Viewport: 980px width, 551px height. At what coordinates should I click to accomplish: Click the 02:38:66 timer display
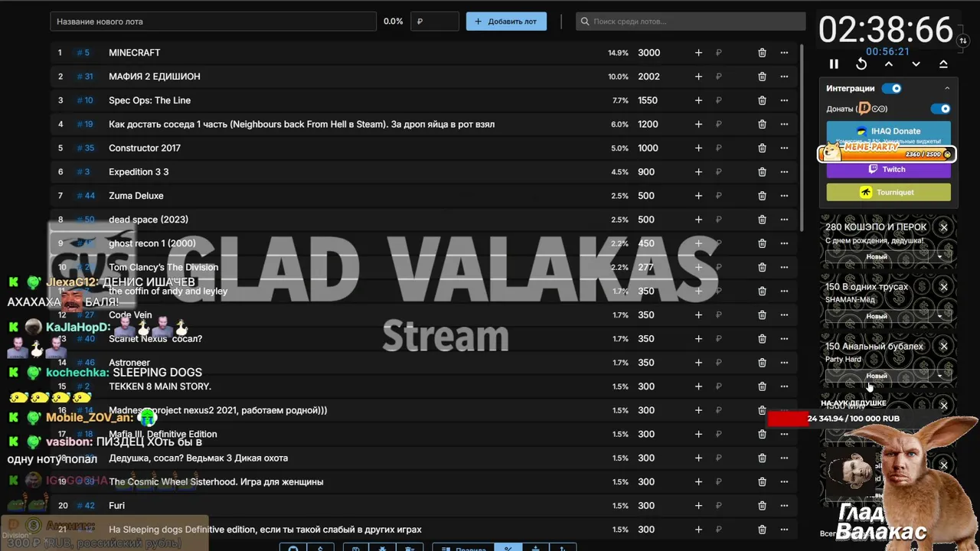[x=886, y=30]
